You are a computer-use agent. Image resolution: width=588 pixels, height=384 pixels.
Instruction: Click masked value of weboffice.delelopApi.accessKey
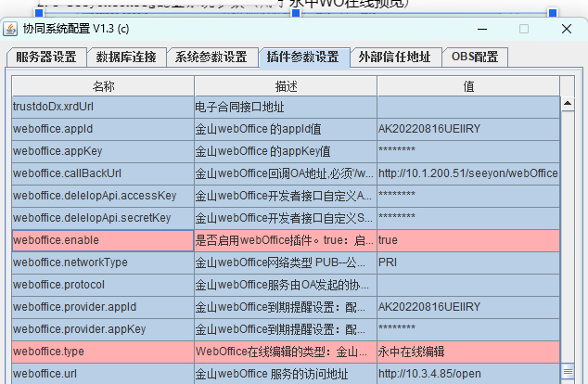coord(468,196)
